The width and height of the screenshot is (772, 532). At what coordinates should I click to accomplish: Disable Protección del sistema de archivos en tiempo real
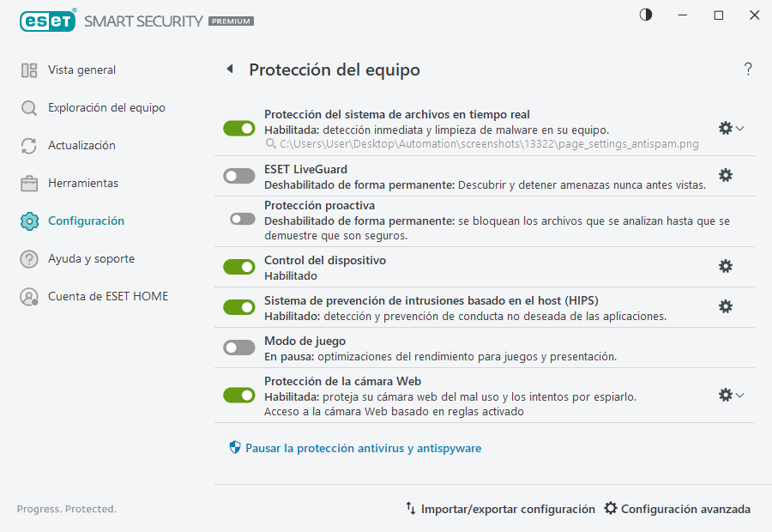(x=239, y=128)
